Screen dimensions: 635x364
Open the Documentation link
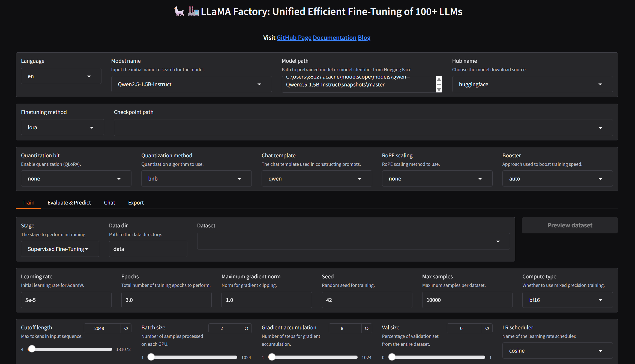(335, 38)
